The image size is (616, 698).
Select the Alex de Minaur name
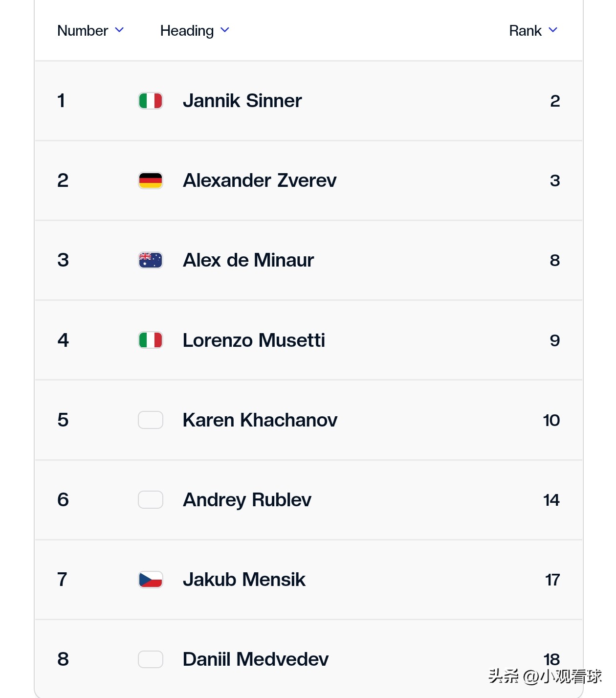248,260
